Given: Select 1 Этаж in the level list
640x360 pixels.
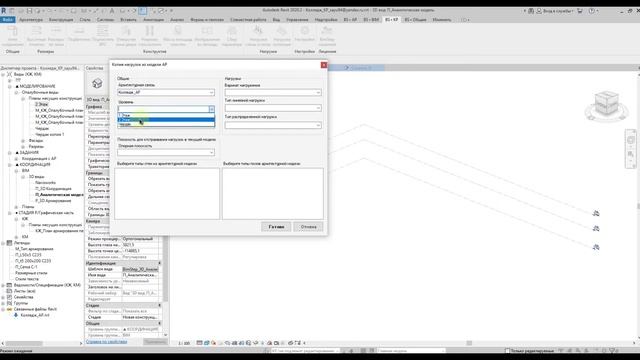Looking at the screenshot, I should (x=166, y=116).
